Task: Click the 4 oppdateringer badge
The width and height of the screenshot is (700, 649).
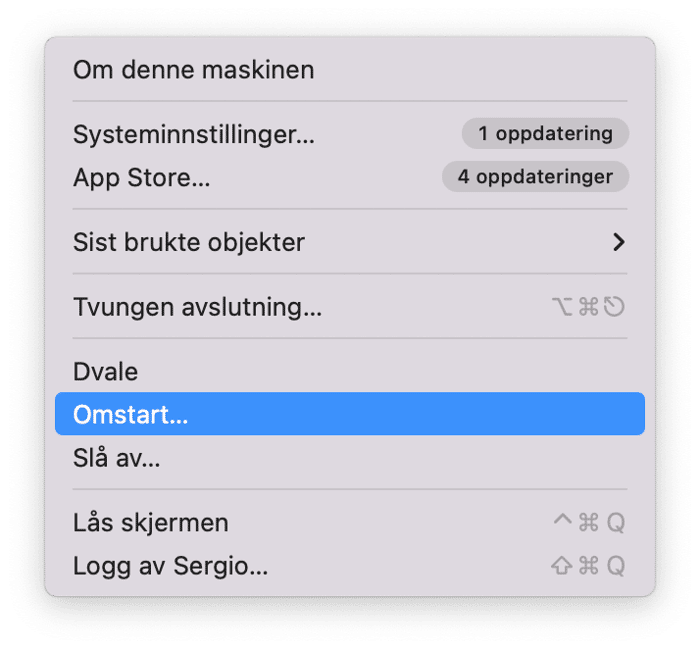Action: click(535, 177)
